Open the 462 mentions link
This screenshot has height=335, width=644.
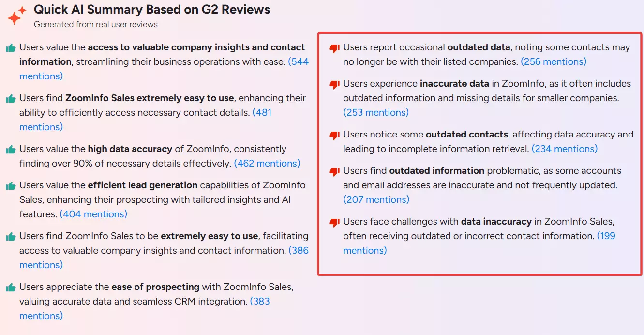[x=268, y=163]
